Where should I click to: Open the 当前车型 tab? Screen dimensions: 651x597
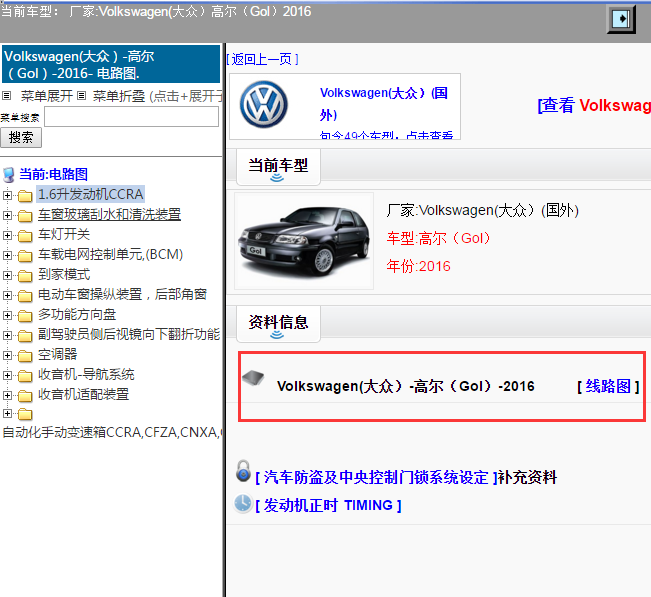click(278, 167)
